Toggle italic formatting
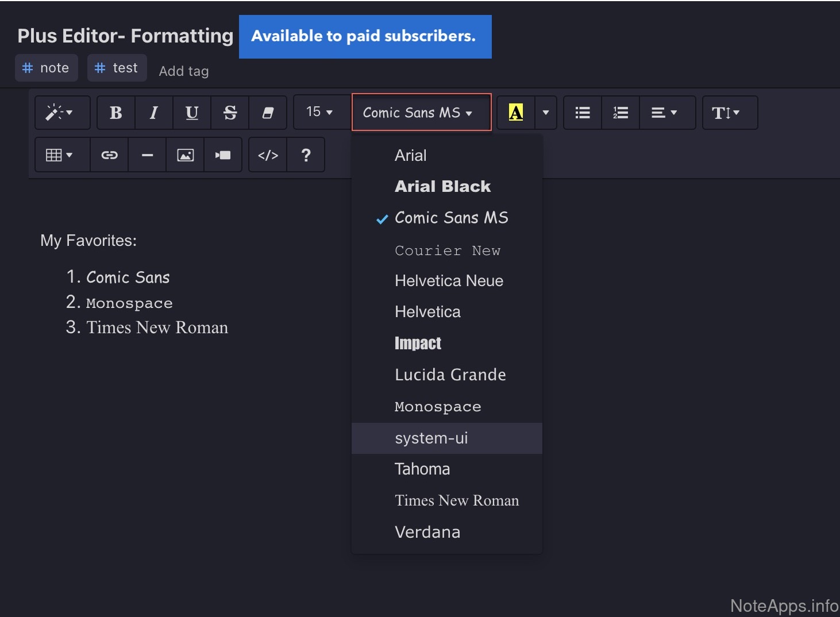 tap(153, 113)
